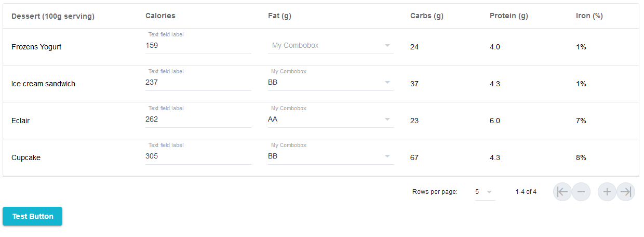Click the Protein (g) column header
The height and width of the screenshot is (237, 644).
point(509,16)
